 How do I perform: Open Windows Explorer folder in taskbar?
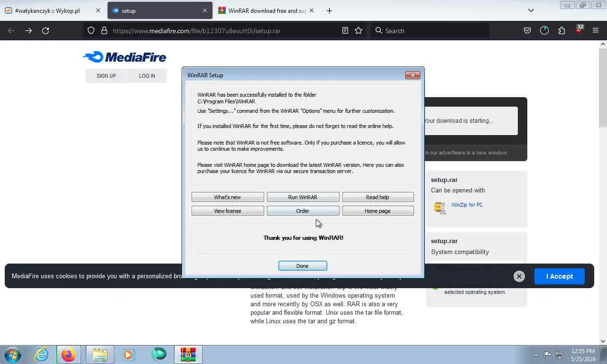click(x=100, y=355)
